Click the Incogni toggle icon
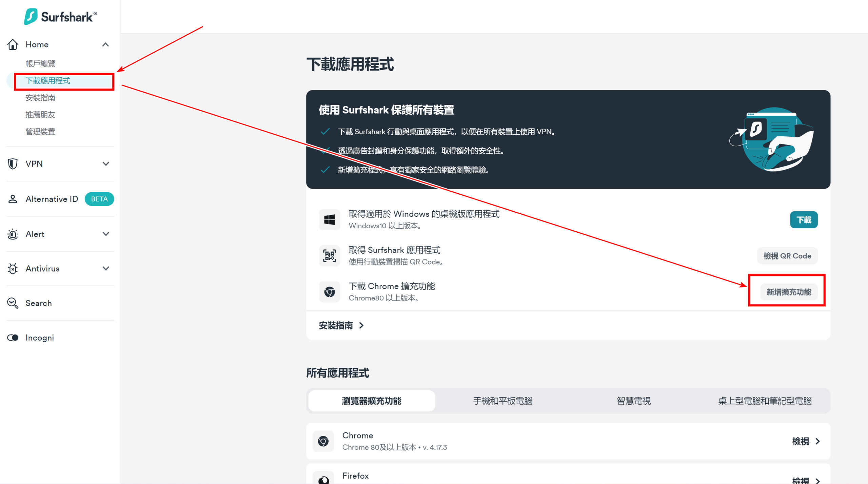868x484 pixels. 13,338
